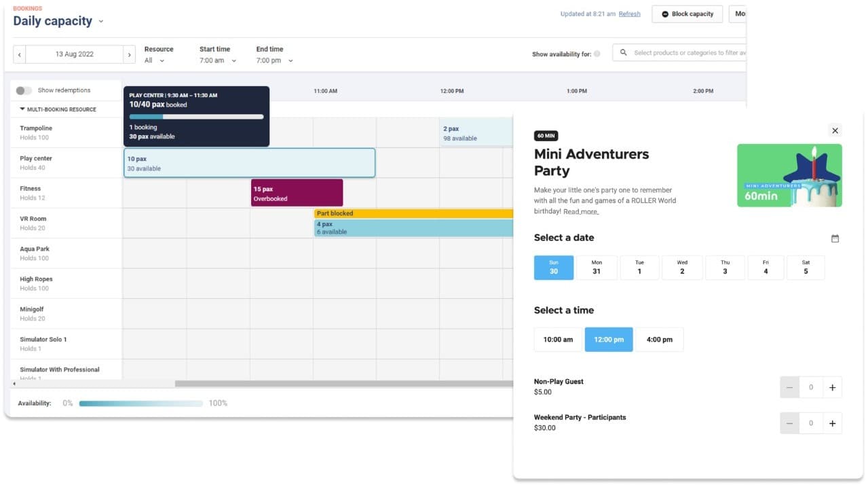Click the Availability gradient legend bar
868x485 pixels.
coord(140,403)
